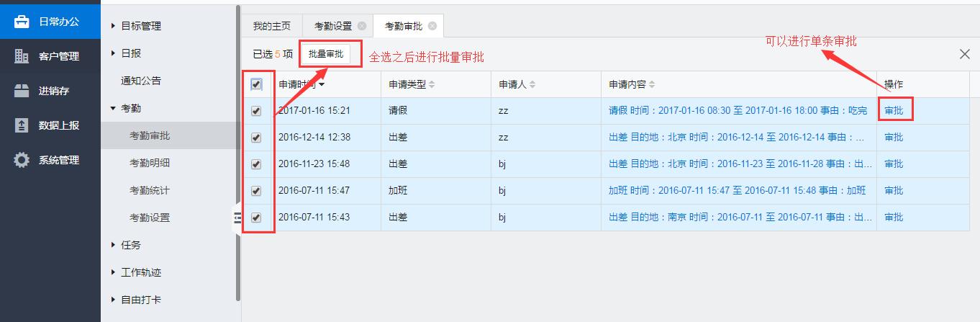Toggle the select-all checkbox in table header
The width and height of the screenshot is (980, 322).
256,85
